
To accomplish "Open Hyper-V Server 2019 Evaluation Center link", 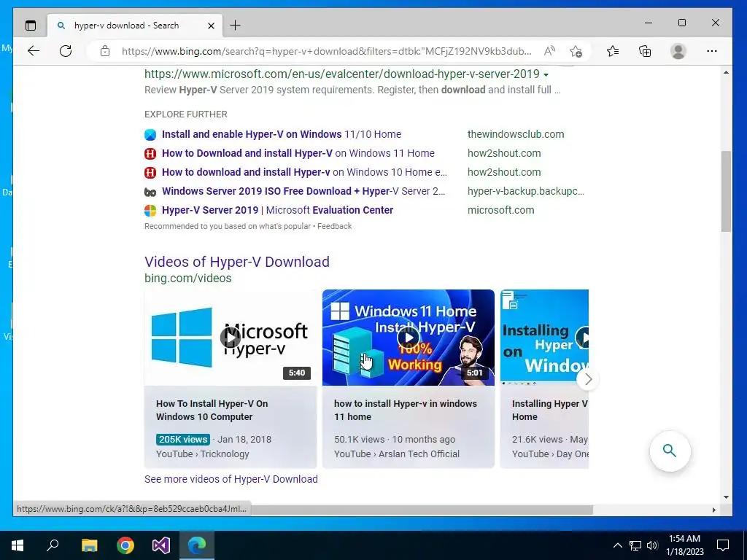I will 278,210.
